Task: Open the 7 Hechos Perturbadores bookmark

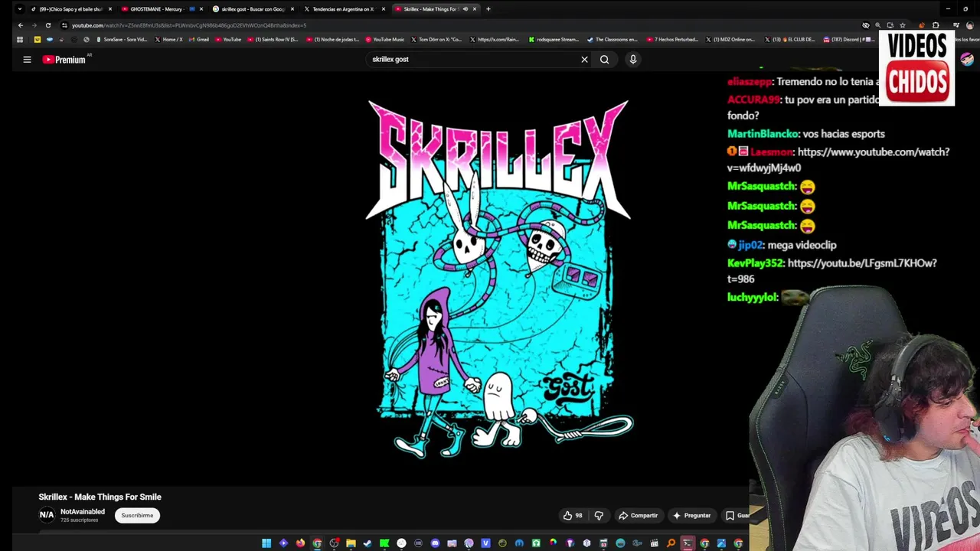Action: tap(672, 39)
